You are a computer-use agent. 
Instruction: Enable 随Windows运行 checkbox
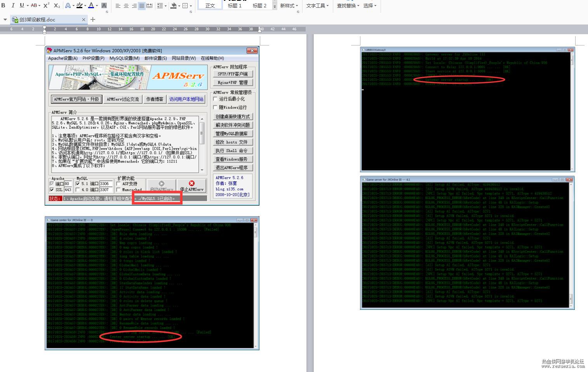(216, 107)
